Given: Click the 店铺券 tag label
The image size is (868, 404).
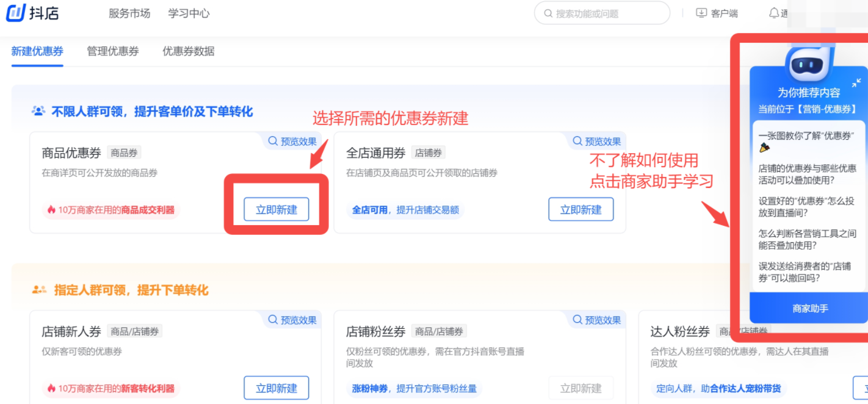Looking at the screenshot, I should click(x=429, y=153).
